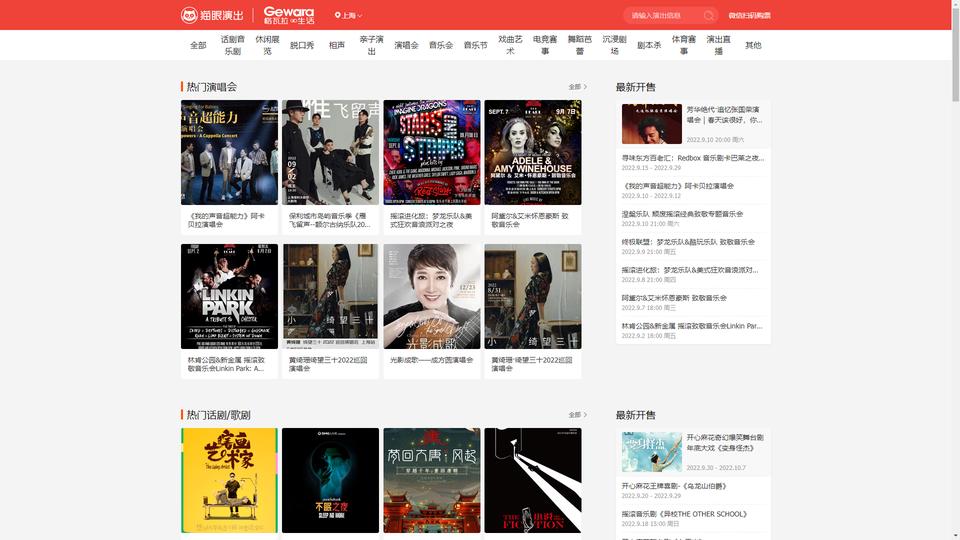Open 全部 link for 热门话剧/歌剧 section
The width and height of the screenshot is (960, 540).
pos(577,415)
